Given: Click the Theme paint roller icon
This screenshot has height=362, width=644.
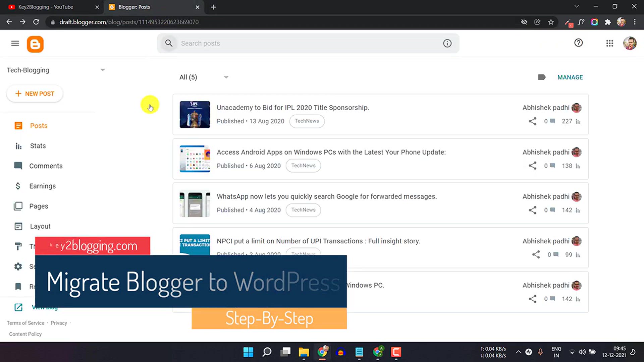Looking at the screenshot, I should point(18,246).
